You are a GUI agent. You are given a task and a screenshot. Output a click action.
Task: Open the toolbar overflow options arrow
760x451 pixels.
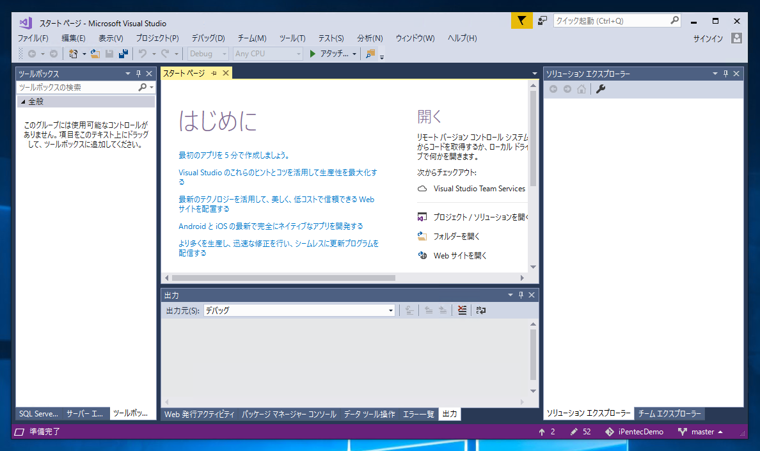pos(382,57)
